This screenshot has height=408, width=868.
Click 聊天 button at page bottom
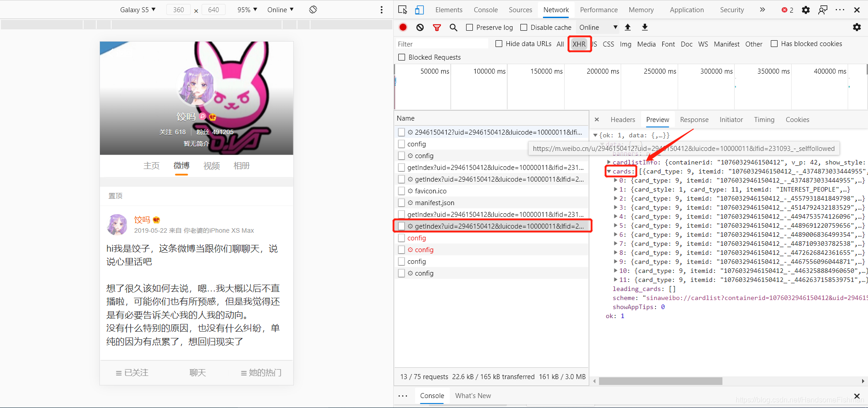(x=198, y=373)
